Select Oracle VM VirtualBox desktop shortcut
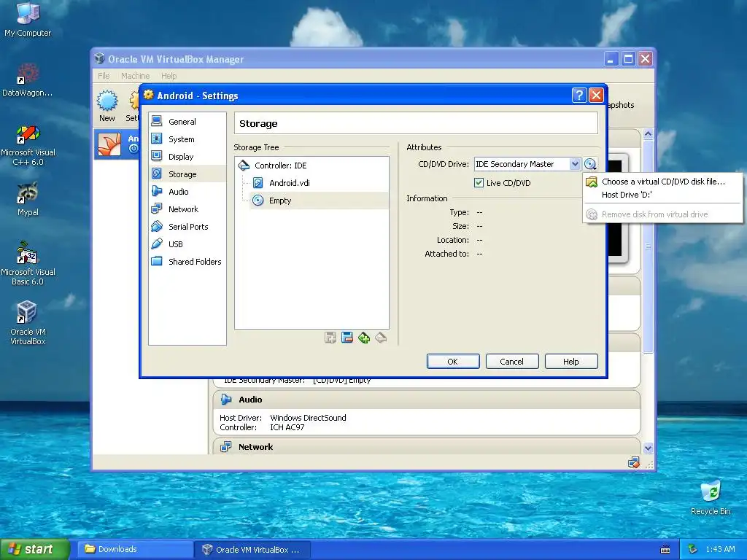 click(28, 323)
